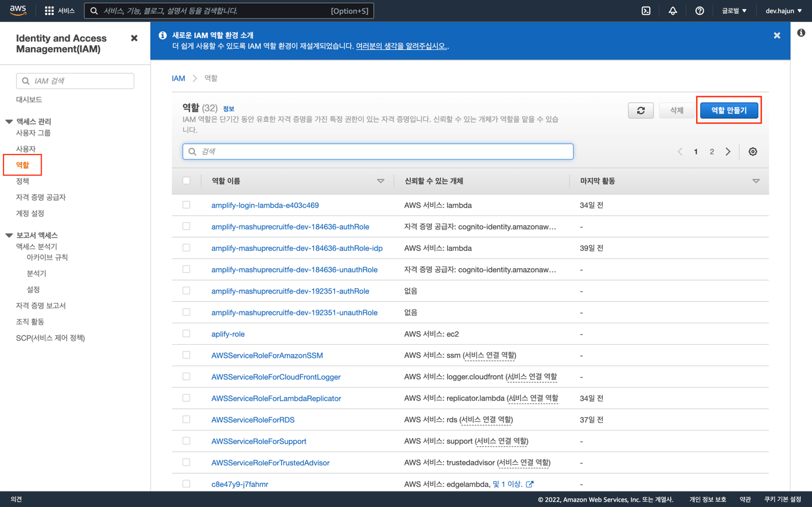Check the 184636-unauthRole row checkbox
The height and width of the screenshot is (507, 812).
click(x=187, y=269)
